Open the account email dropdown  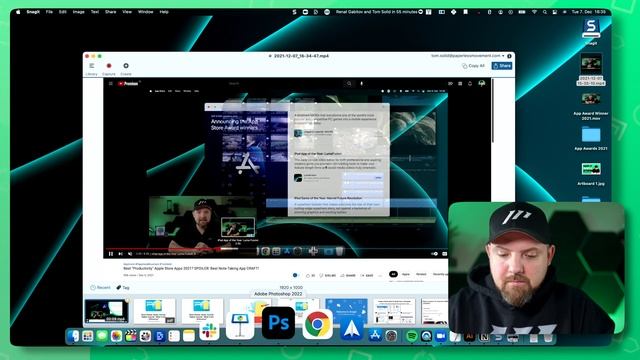click(467, 56)
